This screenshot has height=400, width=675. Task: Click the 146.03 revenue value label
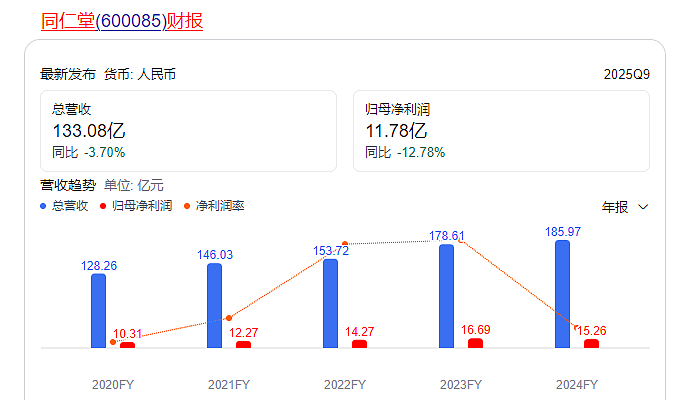[x=215, y=255]
